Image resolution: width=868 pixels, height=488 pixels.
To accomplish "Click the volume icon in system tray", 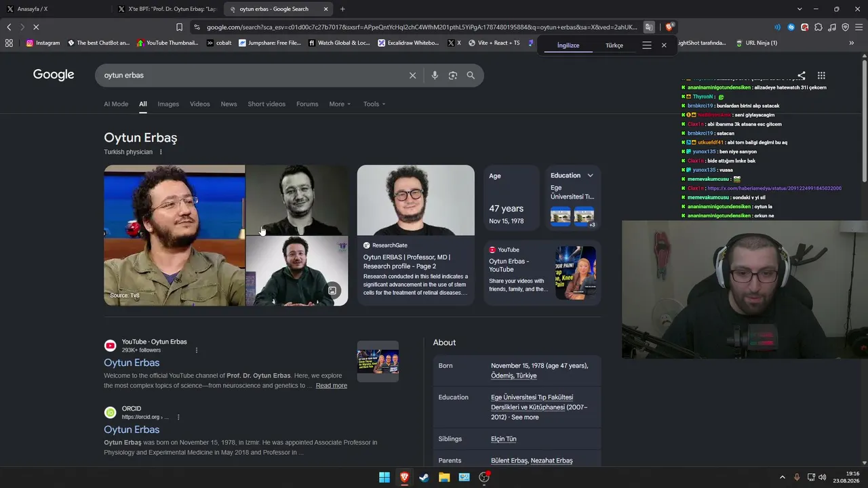I will (x=823, y=477).
